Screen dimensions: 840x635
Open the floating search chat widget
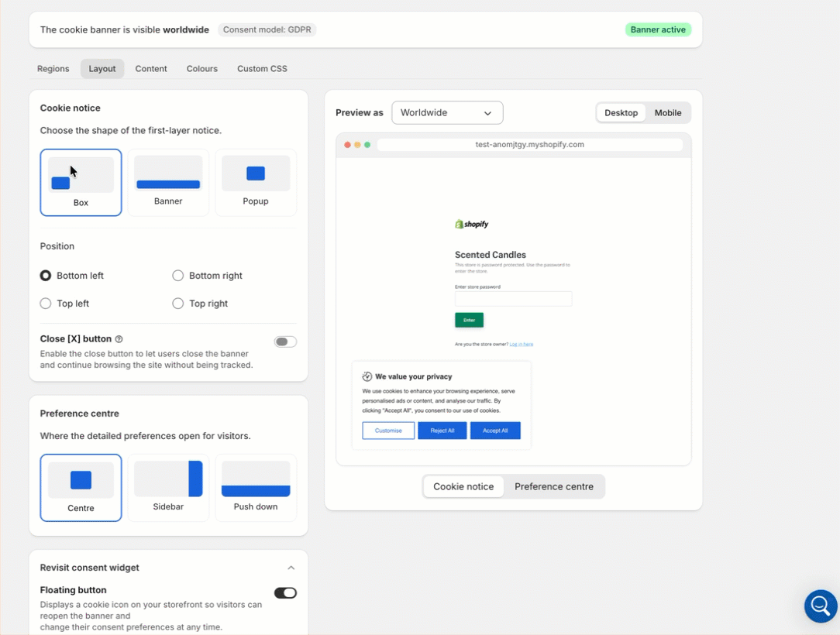tap(820, 606)
